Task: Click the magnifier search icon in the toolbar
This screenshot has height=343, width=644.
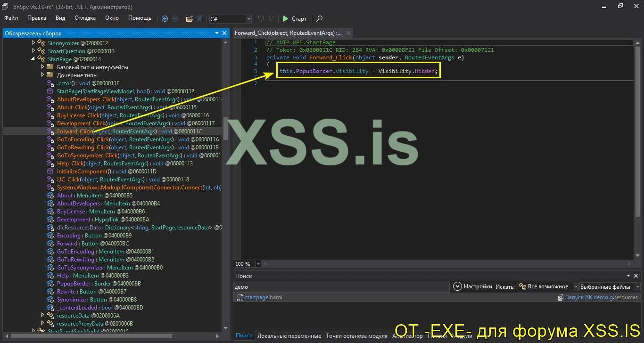Action: [319, 19]
